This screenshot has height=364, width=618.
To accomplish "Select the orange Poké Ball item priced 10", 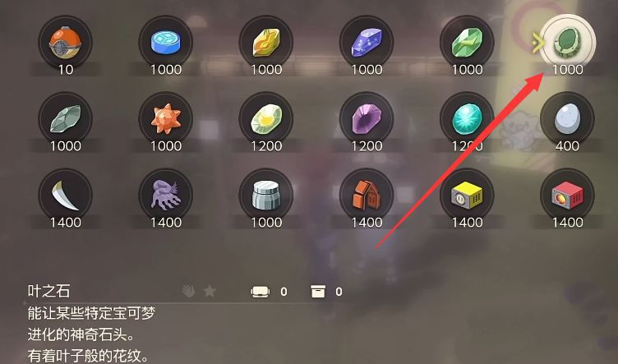I will (x=66, y=43).
